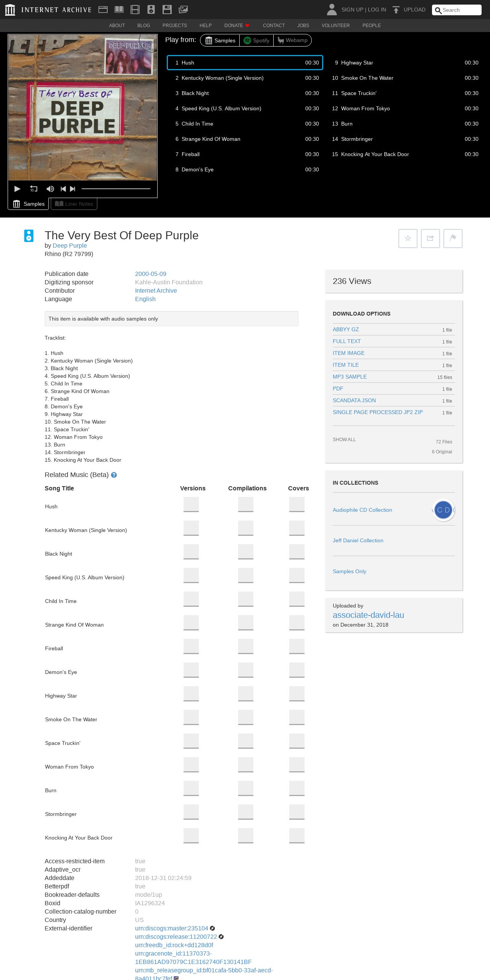Viewport: 490px width, 980px height.
Task: Click the share icon button
Action: click(x=430, y=239)
